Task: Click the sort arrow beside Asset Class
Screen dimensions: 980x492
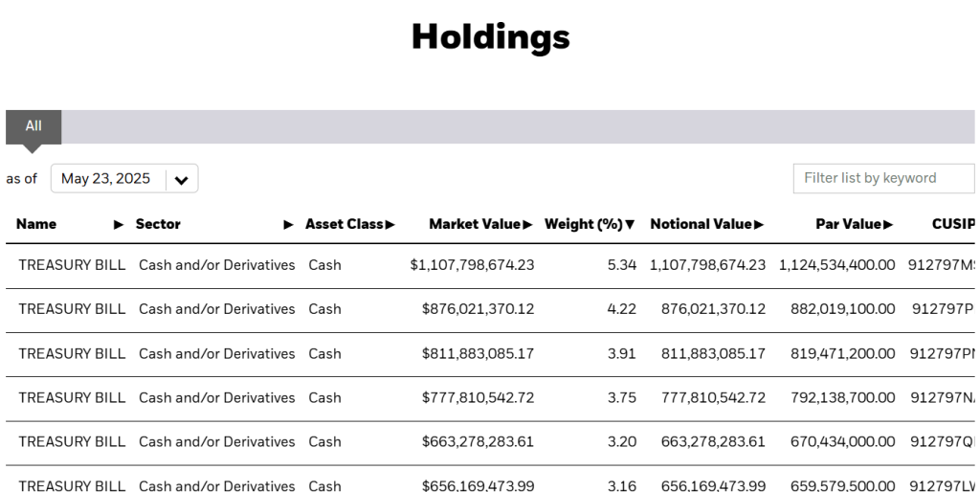Action: 390,224
